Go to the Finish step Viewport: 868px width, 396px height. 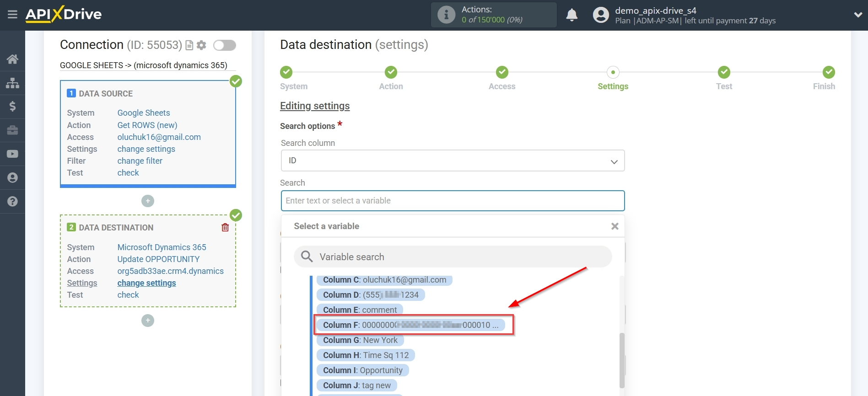(829, 72)
